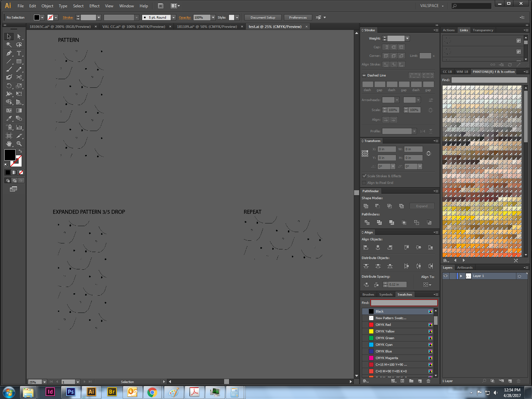Screen dimensions: 532x399
Task: Click Vertical Align Top icon
Action: point(406,247)
